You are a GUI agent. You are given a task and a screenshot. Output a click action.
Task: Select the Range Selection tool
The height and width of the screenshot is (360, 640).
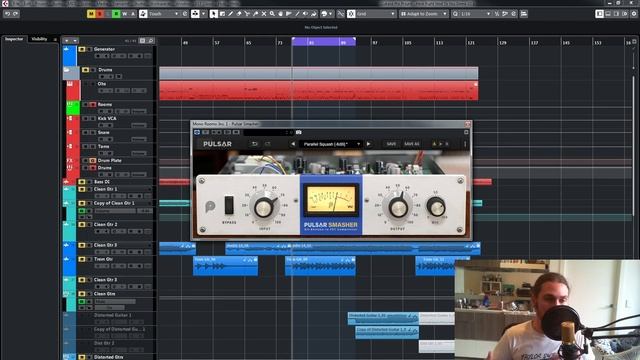coord(222,14)
